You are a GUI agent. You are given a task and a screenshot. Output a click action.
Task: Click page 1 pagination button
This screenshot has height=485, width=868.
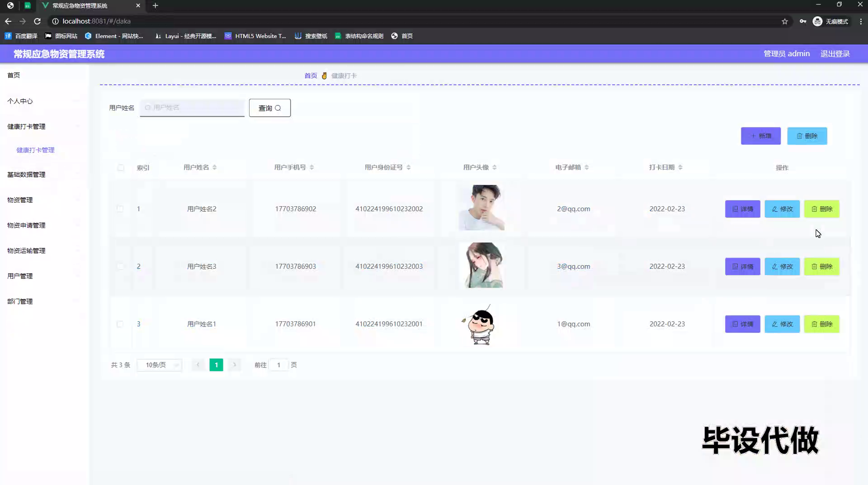pos(216,365)
